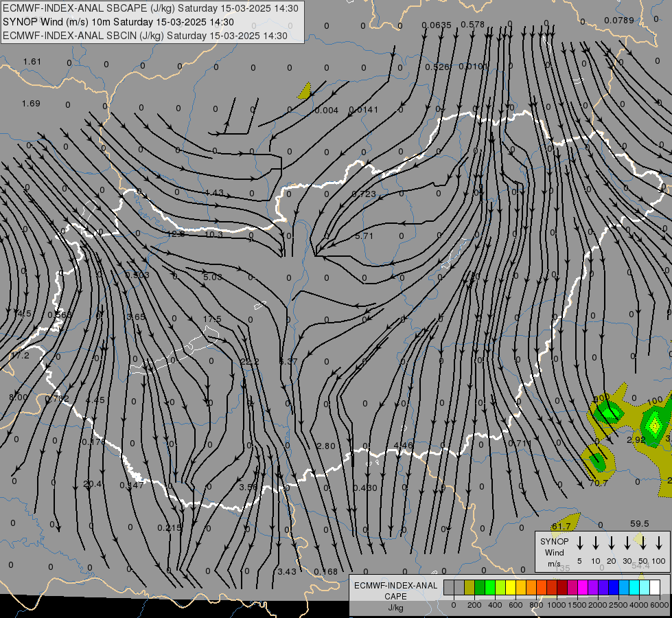Click the 1000 tick label on CAPE scale
The image size is (672, 618).
point(556,605)
